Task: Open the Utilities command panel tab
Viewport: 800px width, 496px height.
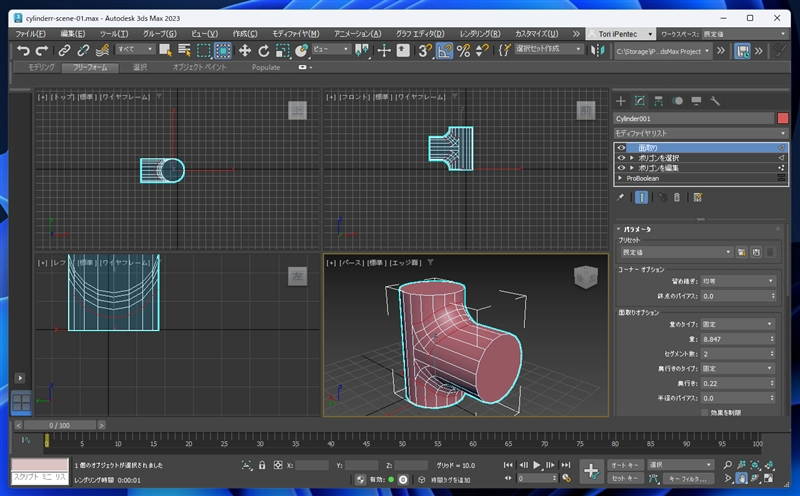Action: [715, 101]
